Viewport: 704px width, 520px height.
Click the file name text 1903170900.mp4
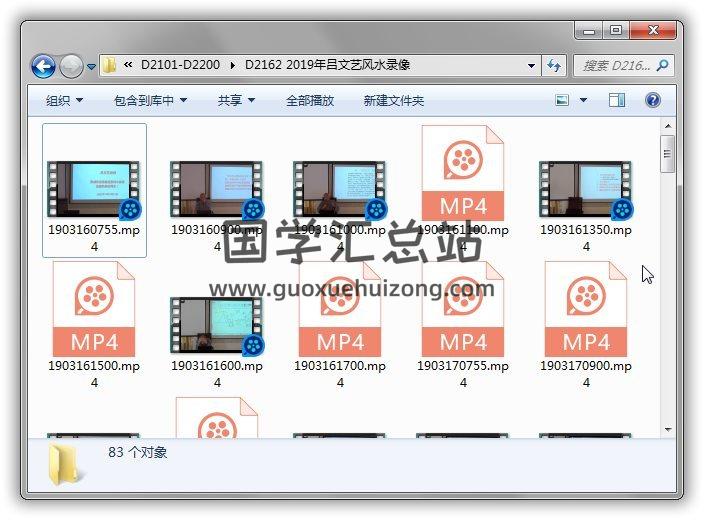(x=586, y=374)
